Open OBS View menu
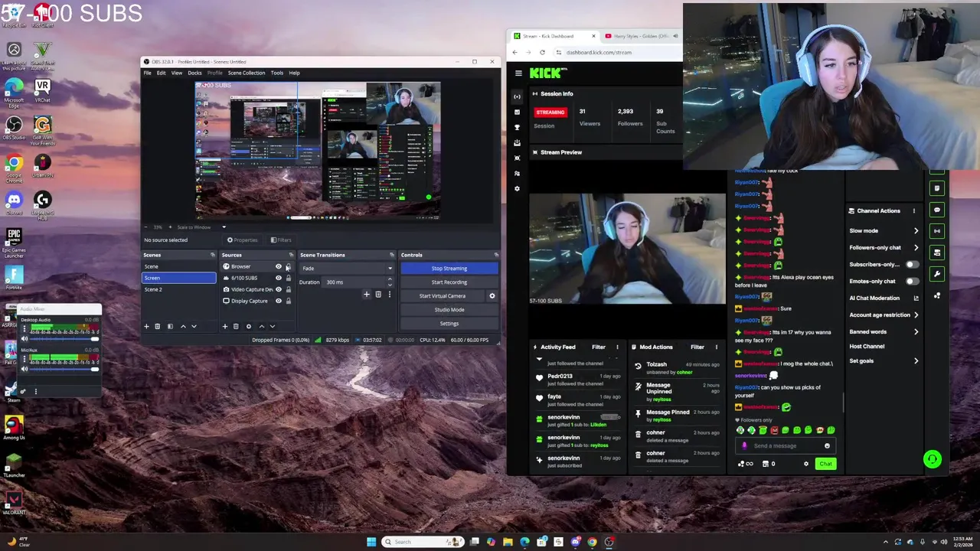The height and width of the screenshot is (551, 980). (177, 73)
